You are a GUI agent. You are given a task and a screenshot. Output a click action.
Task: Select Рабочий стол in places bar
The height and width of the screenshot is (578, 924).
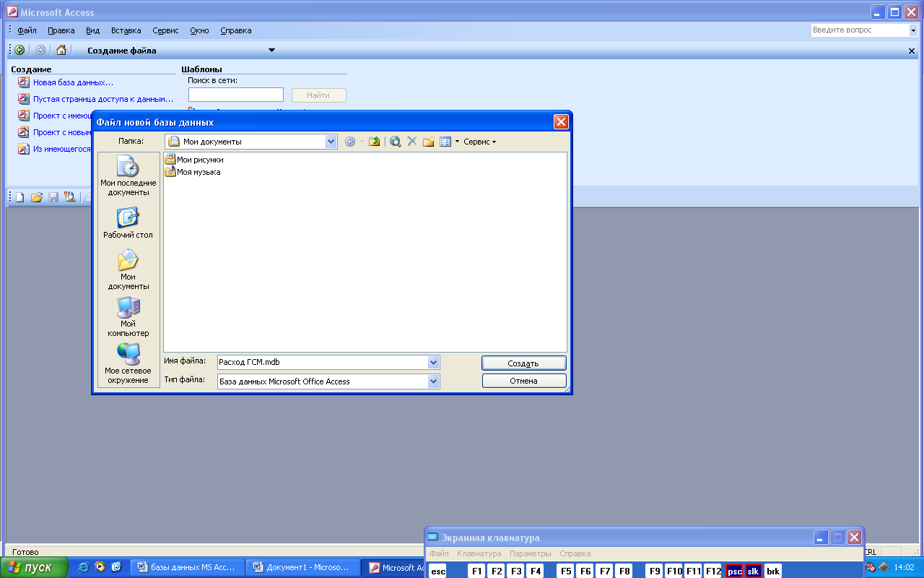point(128,223)
